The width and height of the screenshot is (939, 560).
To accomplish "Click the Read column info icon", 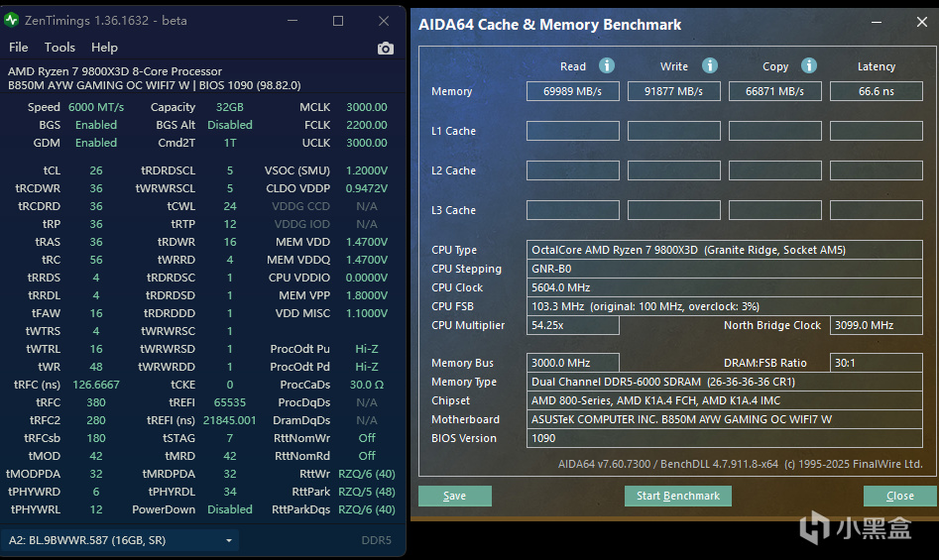I will click(606, 65).
